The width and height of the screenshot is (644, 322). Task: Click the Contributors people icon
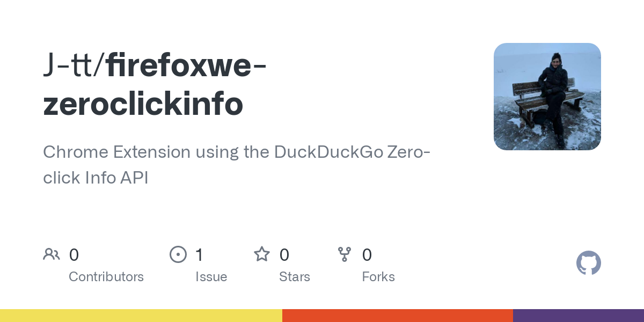tap(52, 254)
